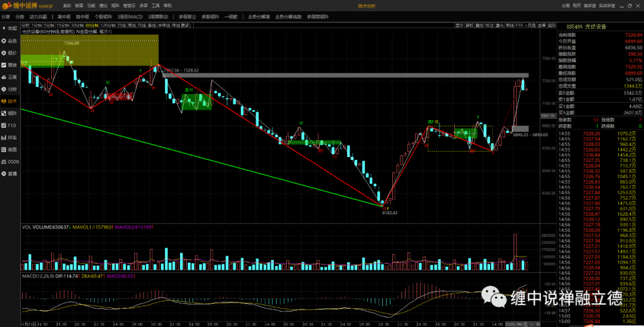Image resolution: width=644 pixels, height=327 pixels.
Task: Toggle 3周期联动 view
Action: tap(158, 17)
